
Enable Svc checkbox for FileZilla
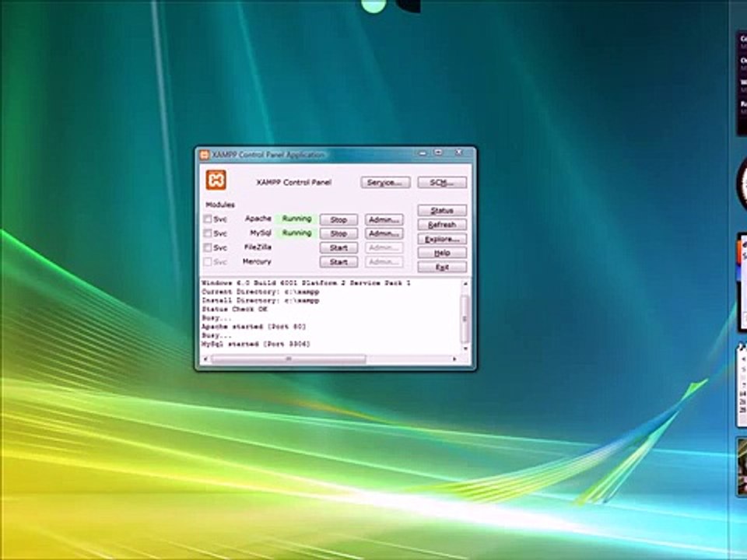pos(208,247)
